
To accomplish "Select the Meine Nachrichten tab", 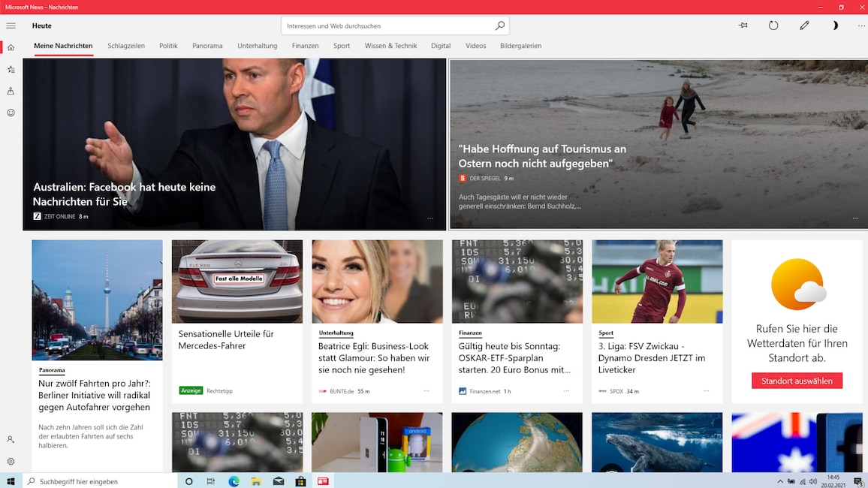I will tap(63, 46).
